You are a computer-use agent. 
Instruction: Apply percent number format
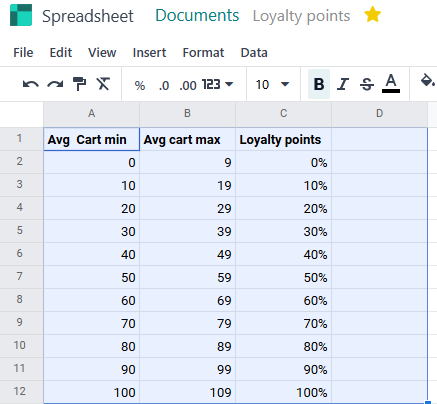(140, 85)
